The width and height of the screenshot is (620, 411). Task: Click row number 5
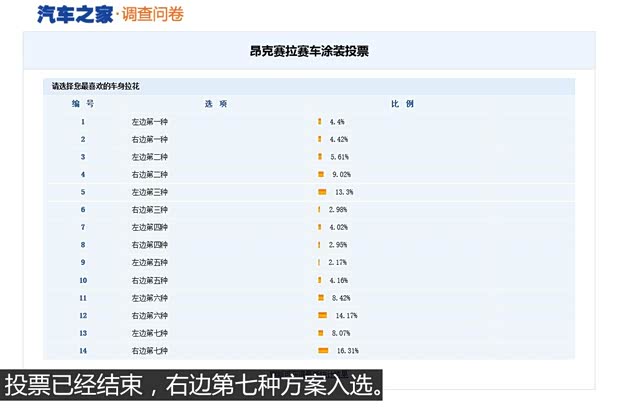83,192
